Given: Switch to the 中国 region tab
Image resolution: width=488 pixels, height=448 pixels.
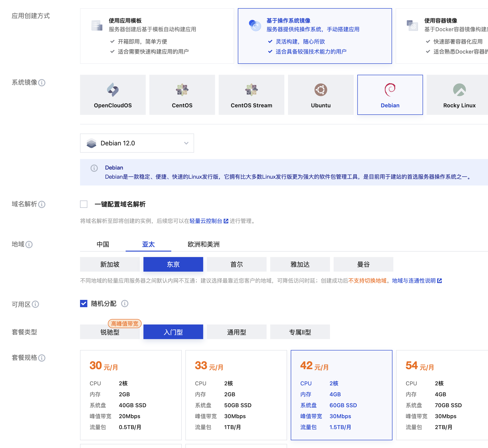Looking at the screenshot, I should pos(103,244).
